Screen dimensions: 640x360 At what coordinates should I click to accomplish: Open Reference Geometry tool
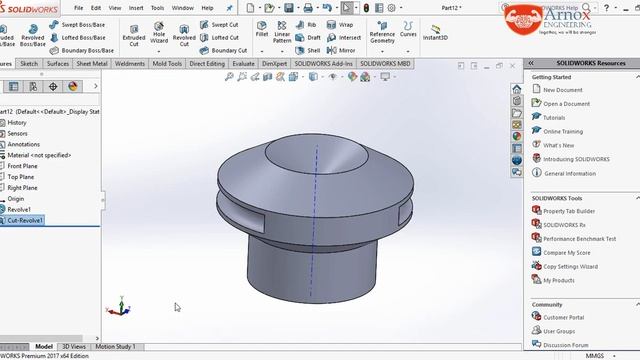click(382, 32)
